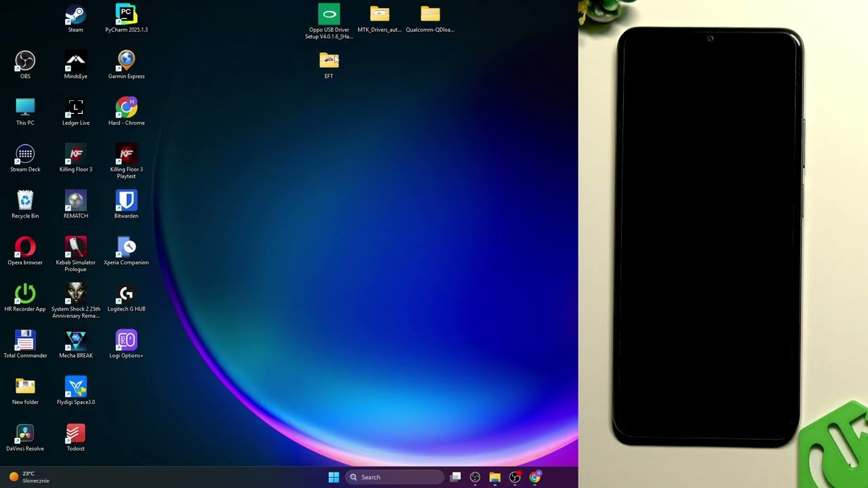This screenshot has height=488, width=868.
Task: Open the Garmin Express shortcut
Action: 126,66
